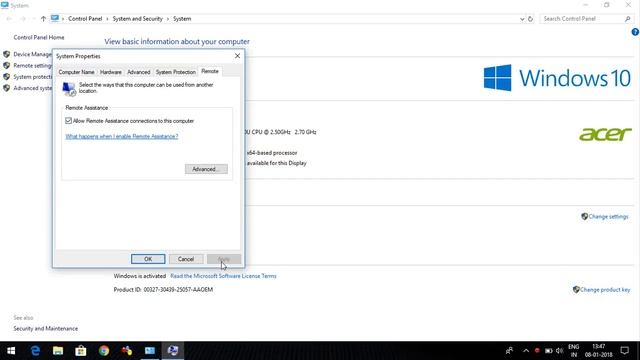640x360 pixels.
Task: Open the volume control in the tray
Action: [559, 351]
